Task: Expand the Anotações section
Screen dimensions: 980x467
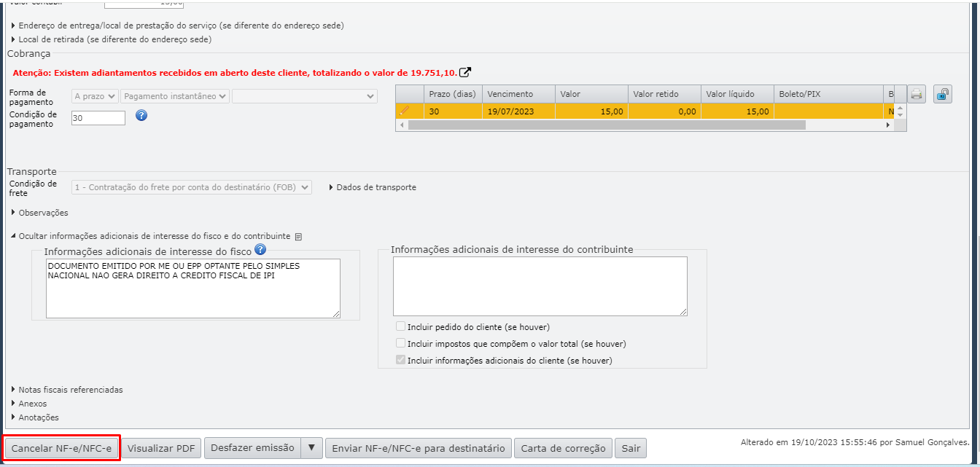Action: click(x=35, y=417)
